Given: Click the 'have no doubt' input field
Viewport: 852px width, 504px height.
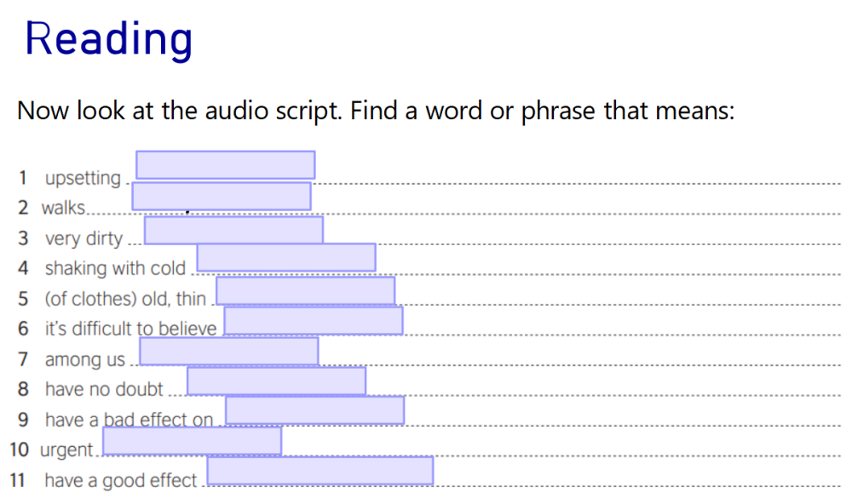Looking at the screenshot, I should click(x=276, y=381).
